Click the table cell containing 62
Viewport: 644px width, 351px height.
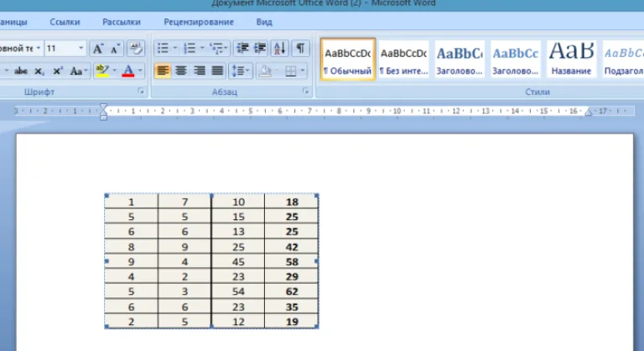[x=292, y=291]
